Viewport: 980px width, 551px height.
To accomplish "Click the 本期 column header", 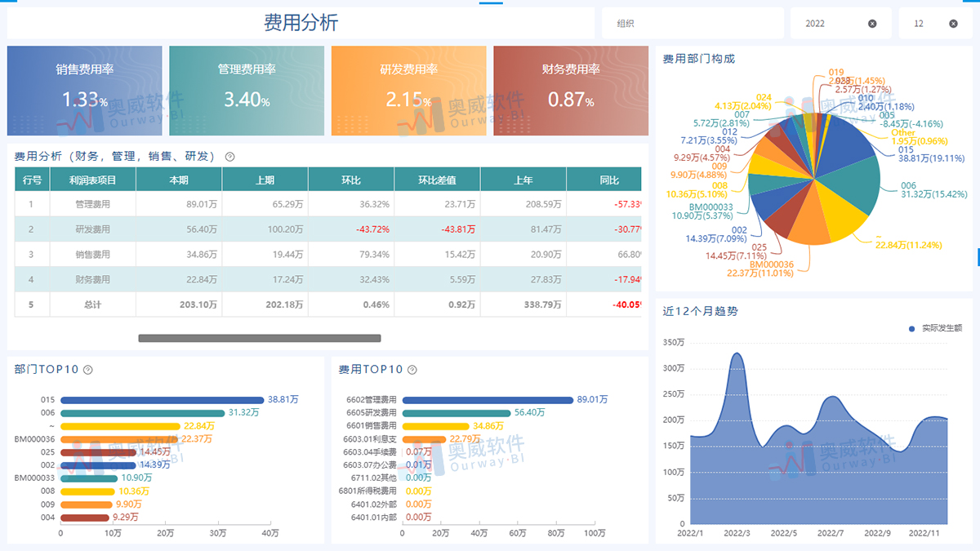I will [x=179, y=180].
